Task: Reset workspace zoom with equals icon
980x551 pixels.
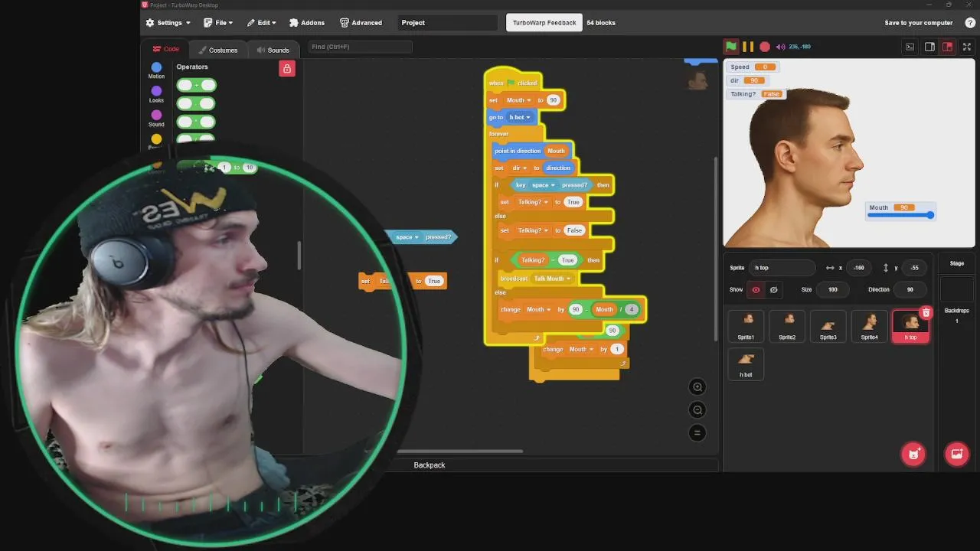Action: coord(697,432)
